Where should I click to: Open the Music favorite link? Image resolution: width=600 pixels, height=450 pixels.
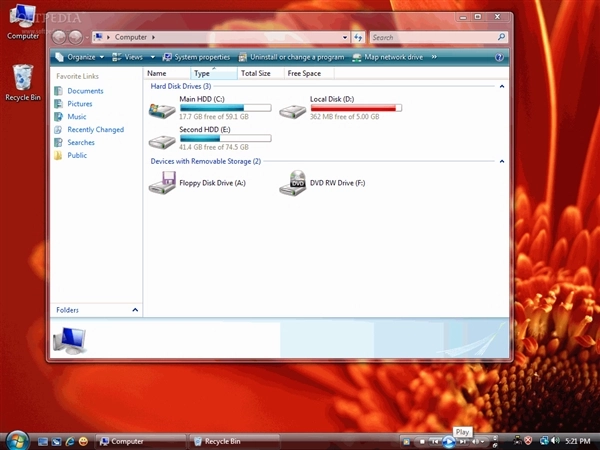[77, 117]
